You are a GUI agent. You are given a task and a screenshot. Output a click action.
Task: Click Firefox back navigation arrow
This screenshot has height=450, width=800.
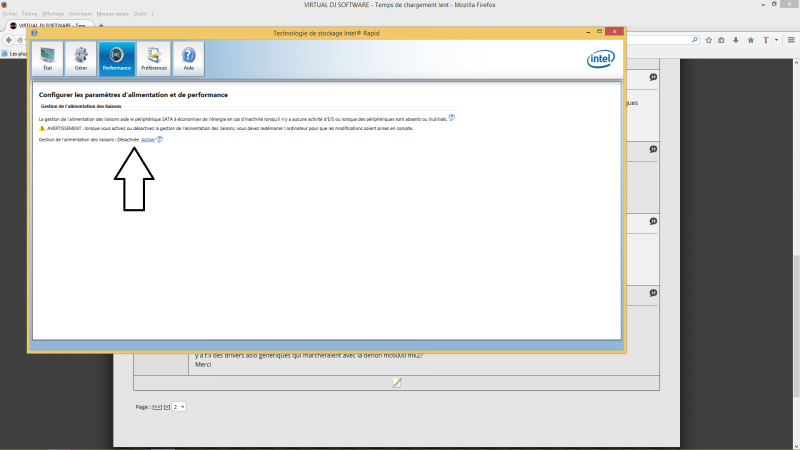9,40
